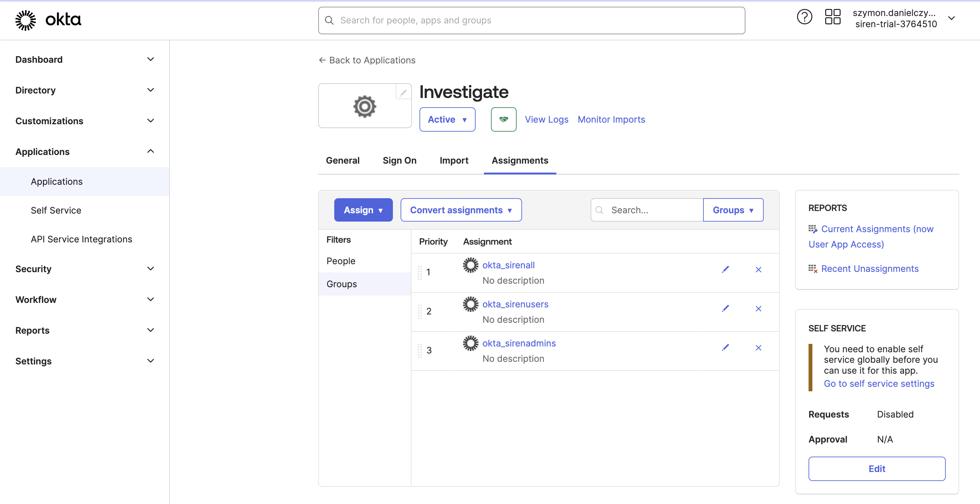Click the assignments search field
The image size is (980, 504).
tap(647, 210)
